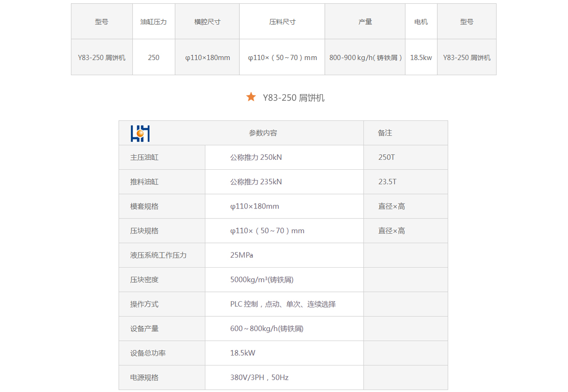Click the 电机 column header
Screen dimensions: 568x392
coord(421,22)
